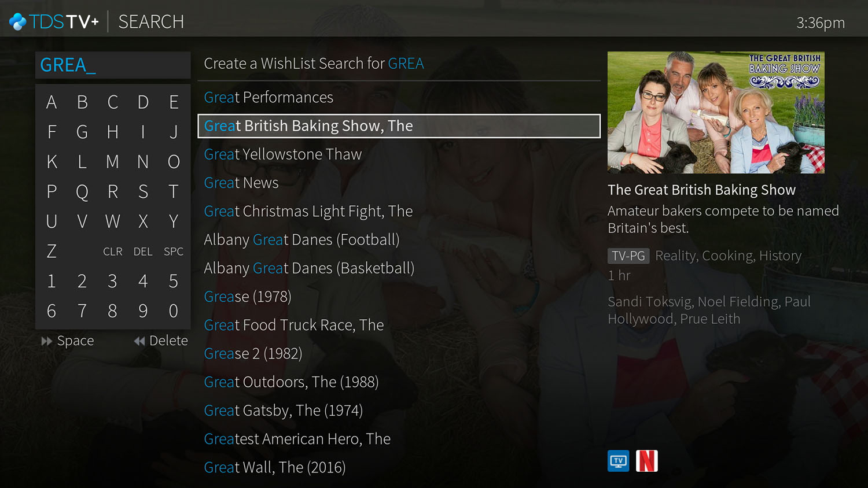Click the SPC space key

174,252
